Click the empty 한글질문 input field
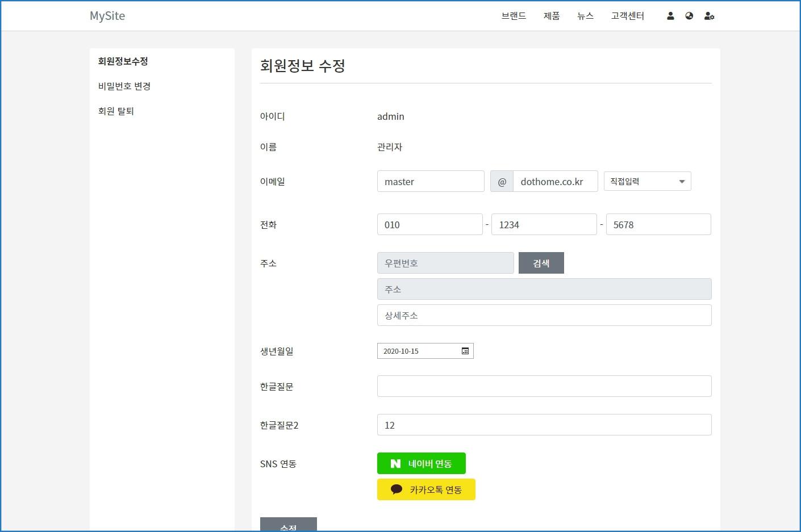801x532 pixels. click(544, 386)
